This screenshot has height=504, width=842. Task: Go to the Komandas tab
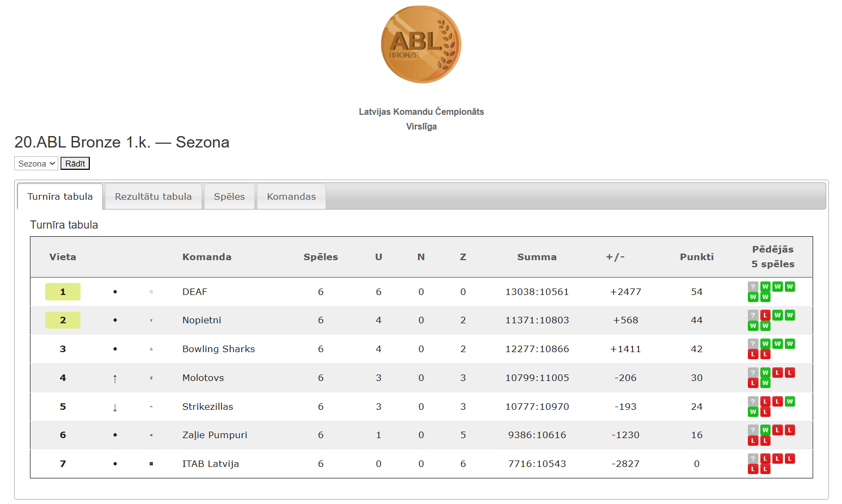coord(291,196)
